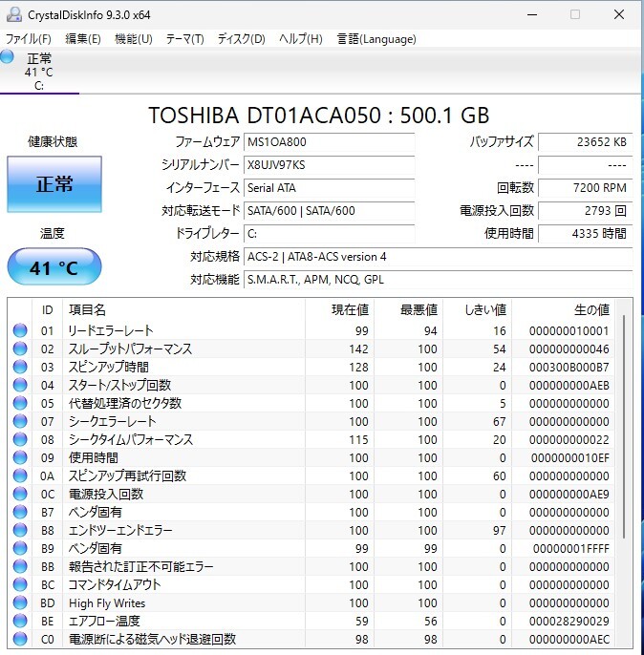Click the S.M.A.R.T. list vertical scrollbar

pyautogui.click(x=624, y=426)
